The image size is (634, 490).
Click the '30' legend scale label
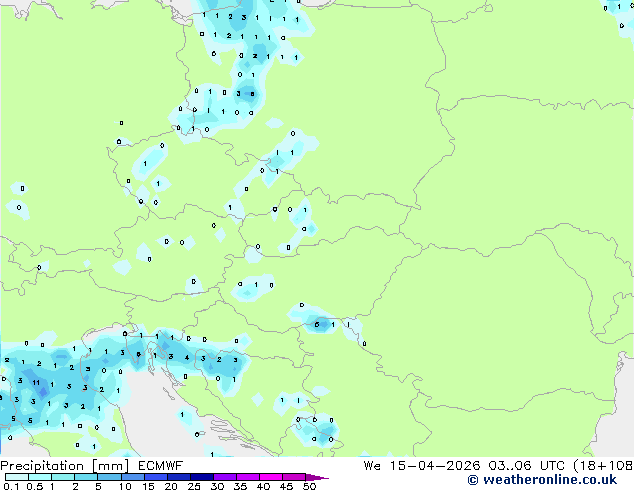(x=217, y=486)
